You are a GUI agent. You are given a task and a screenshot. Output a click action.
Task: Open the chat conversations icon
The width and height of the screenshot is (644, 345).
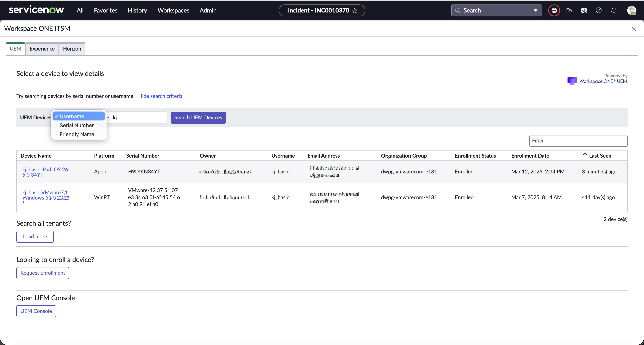(x=569, y=10)
